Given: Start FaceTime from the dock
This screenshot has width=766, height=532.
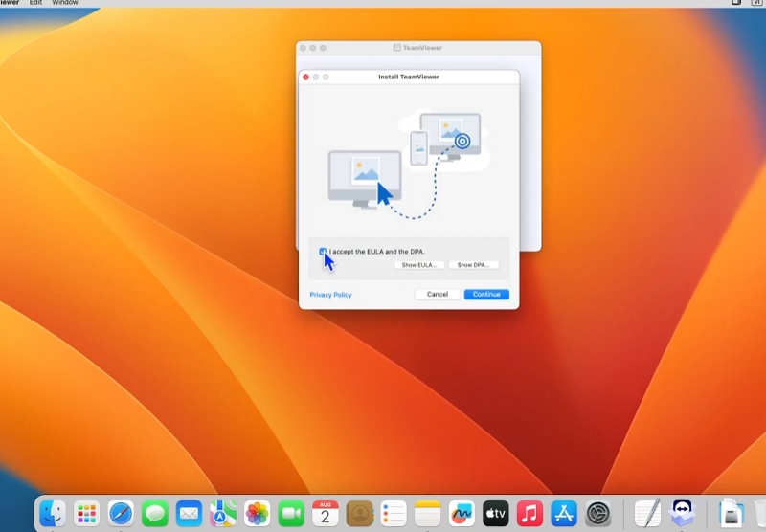Looking at the screenshot, I should tap(291, 514).
